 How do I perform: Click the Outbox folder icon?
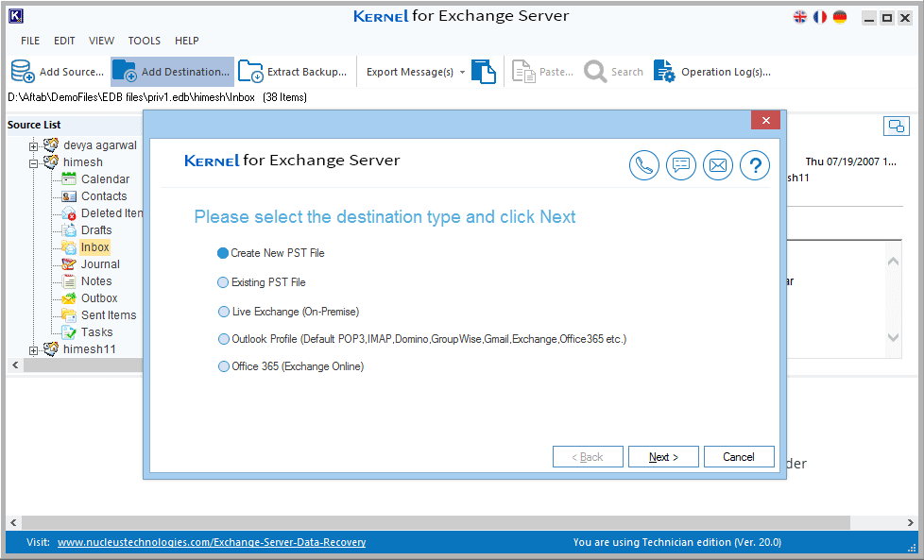pyautogui.click(x=69, y=298)
